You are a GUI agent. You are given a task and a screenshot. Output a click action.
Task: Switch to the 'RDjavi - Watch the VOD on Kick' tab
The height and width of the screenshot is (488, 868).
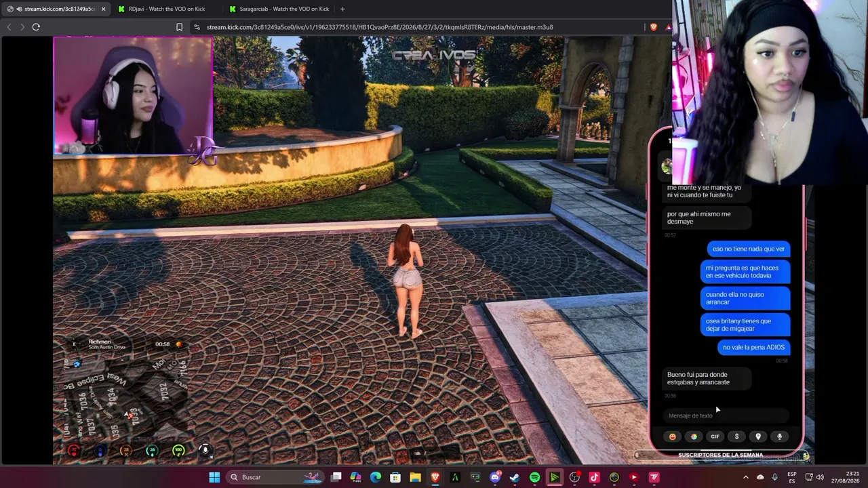[166, 9]
